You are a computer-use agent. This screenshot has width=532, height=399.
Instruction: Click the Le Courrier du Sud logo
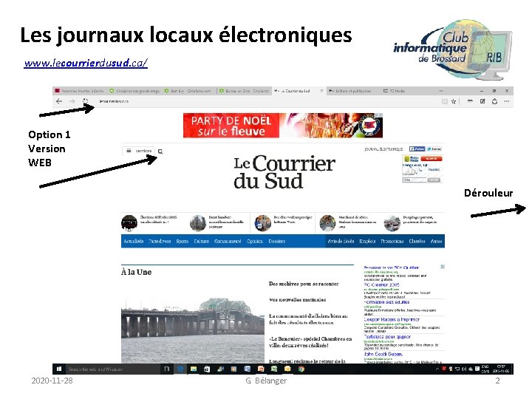tap(284, 171)
